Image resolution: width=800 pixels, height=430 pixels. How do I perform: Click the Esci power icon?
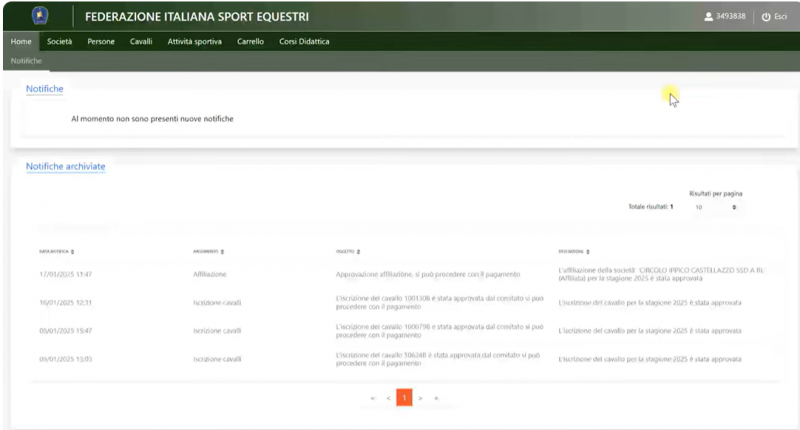pyautogui.click(x=766, y=17)
